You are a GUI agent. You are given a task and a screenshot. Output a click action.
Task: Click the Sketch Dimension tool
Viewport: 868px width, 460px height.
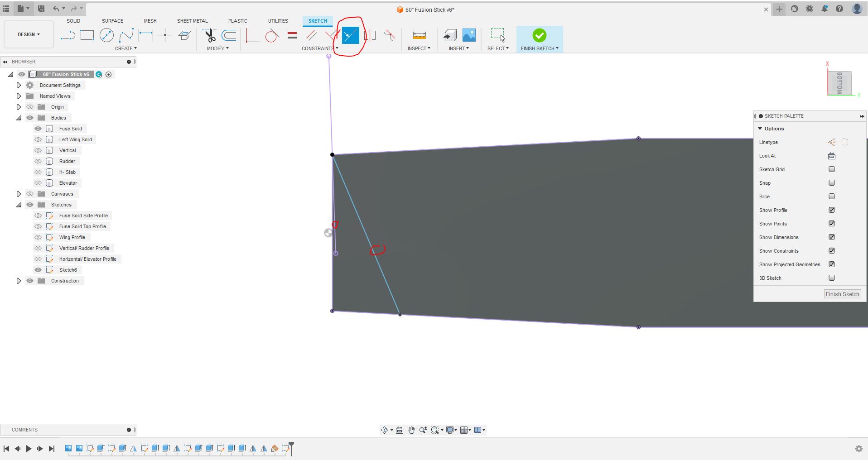146,35
